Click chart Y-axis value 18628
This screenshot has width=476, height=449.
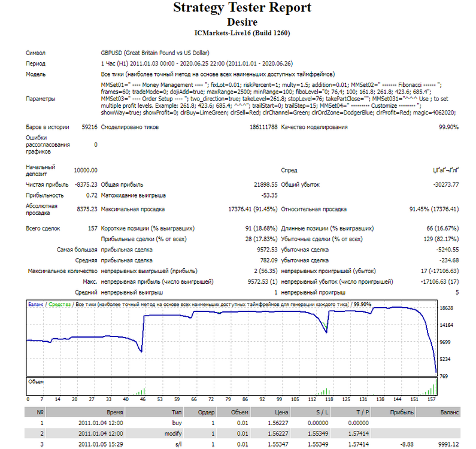tap(446, 308)
